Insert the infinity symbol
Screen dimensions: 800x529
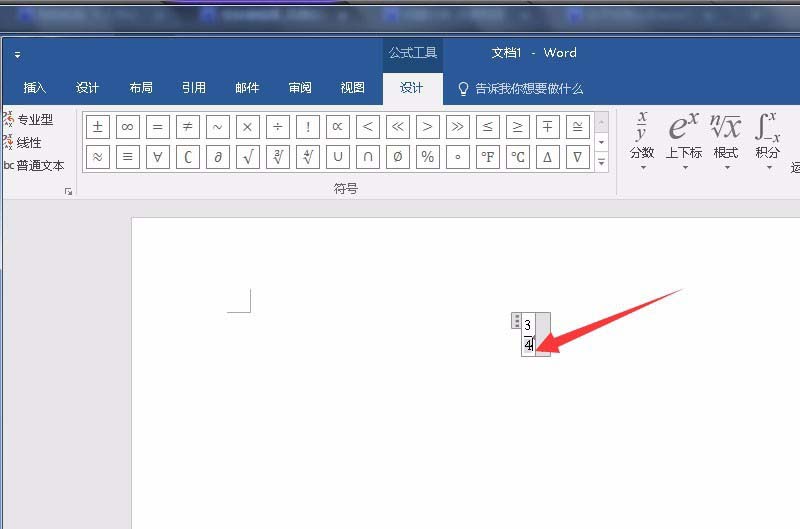point(128,127)
